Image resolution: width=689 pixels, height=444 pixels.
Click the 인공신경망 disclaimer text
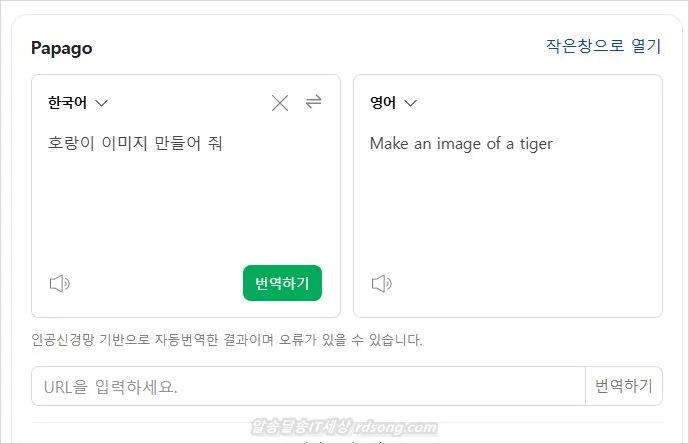coord(227,340)
